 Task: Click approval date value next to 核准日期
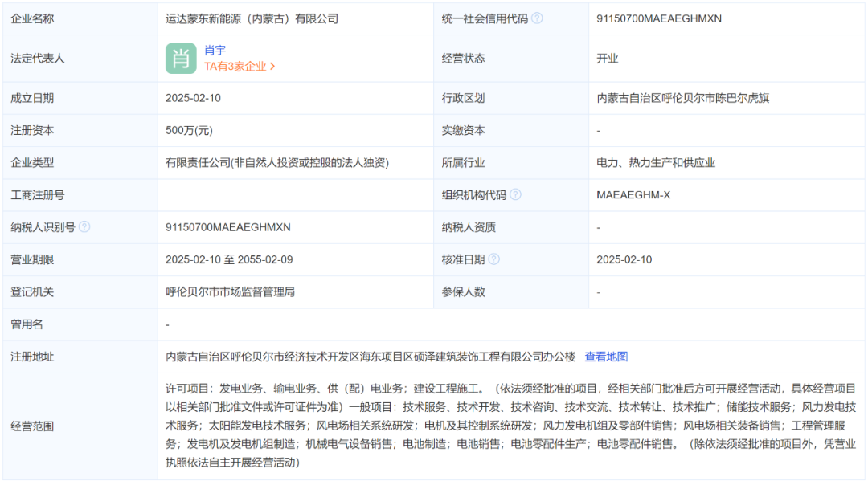[x=624, y=259]
